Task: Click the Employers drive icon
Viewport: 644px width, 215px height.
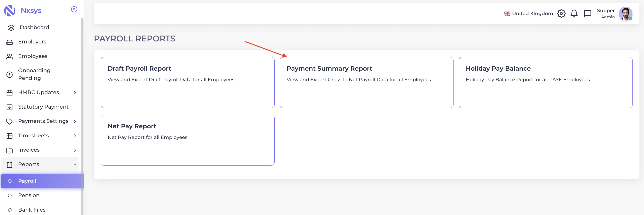Action: pyautogui.click(x=10, y=42)
